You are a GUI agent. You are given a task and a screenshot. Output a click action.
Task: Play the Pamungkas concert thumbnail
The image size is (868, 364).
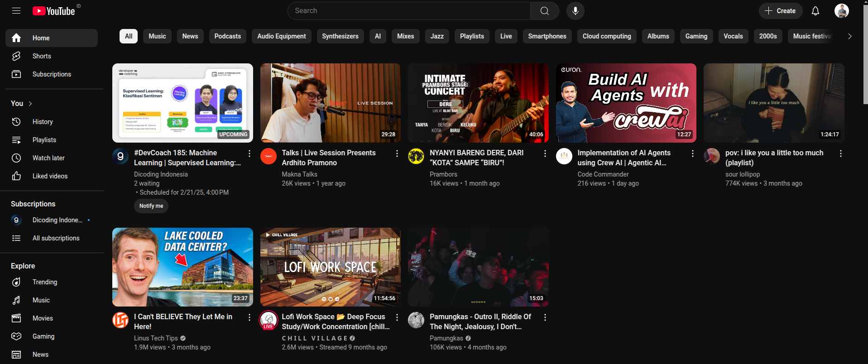pos(478,267)
